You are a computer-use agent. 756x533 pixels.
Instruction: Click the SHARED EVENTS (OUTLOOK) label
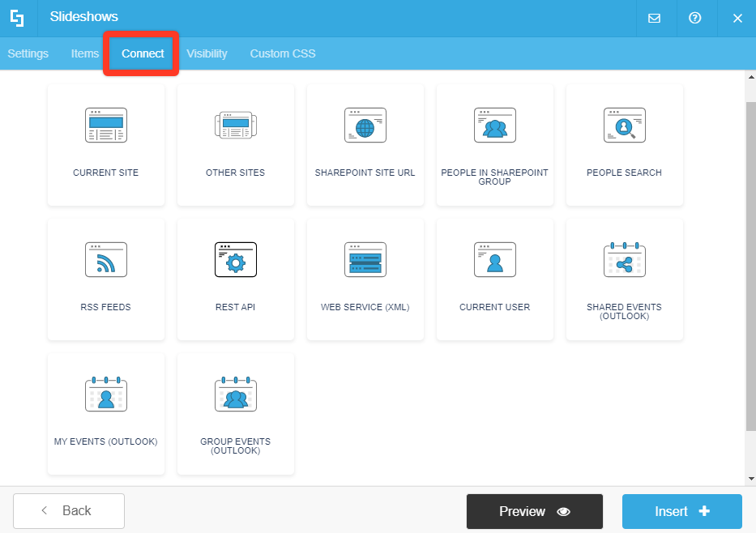[625, 311]
